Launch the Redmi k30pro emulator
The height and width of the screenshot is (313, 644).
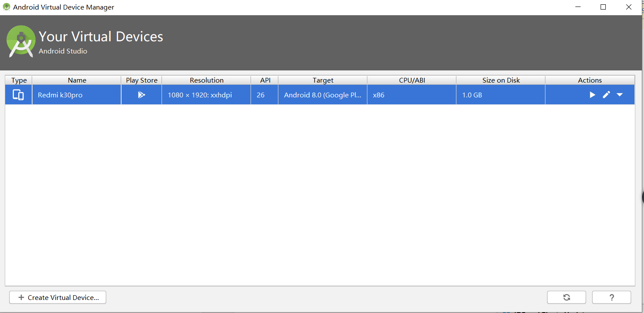click(592, 95)
